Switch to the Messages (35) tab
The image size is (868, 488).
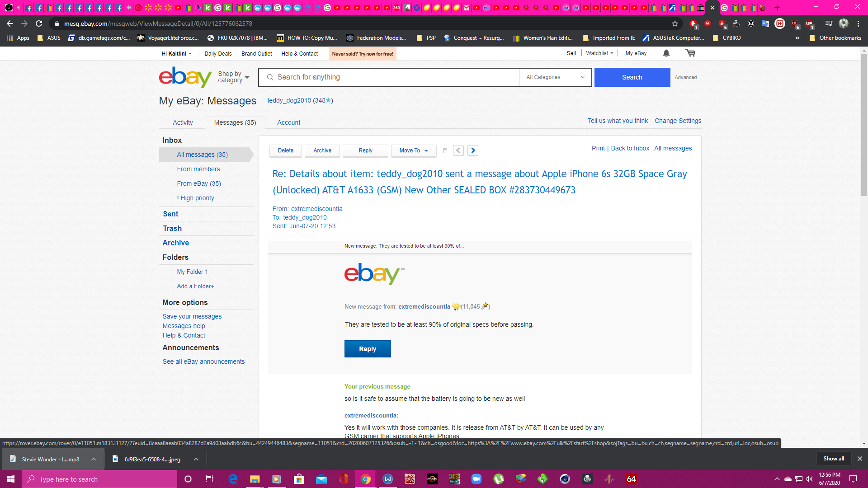tap(235, 122)
